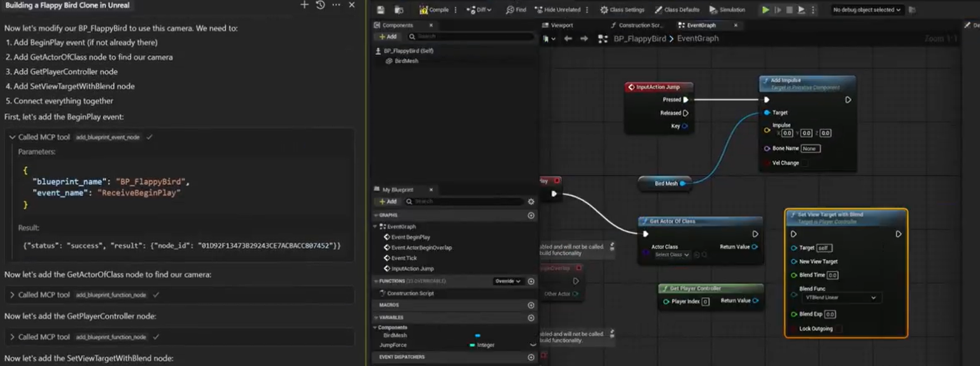Open the Hide Unrelated options menu

click(x=587, y=10)
